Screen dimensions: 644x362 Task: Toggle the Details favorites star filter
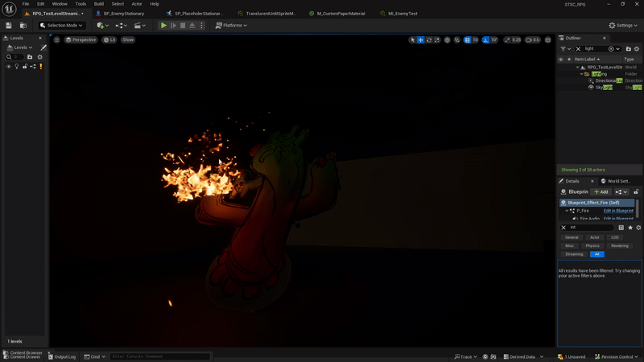[630, 228]
